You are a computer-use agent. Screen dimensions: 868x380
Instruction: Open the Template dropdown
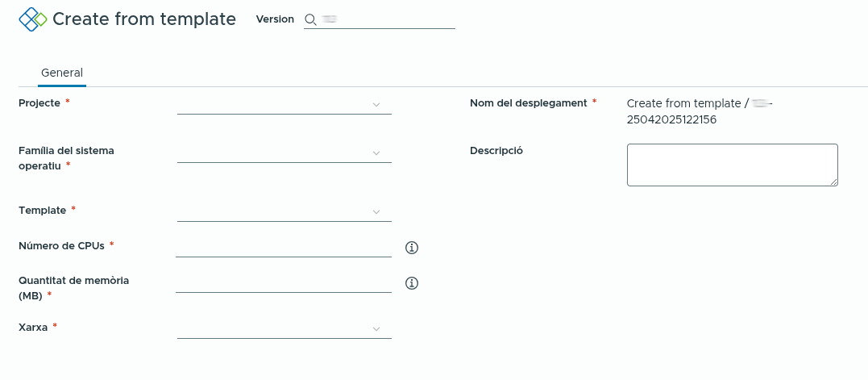(x=284, y=211)
